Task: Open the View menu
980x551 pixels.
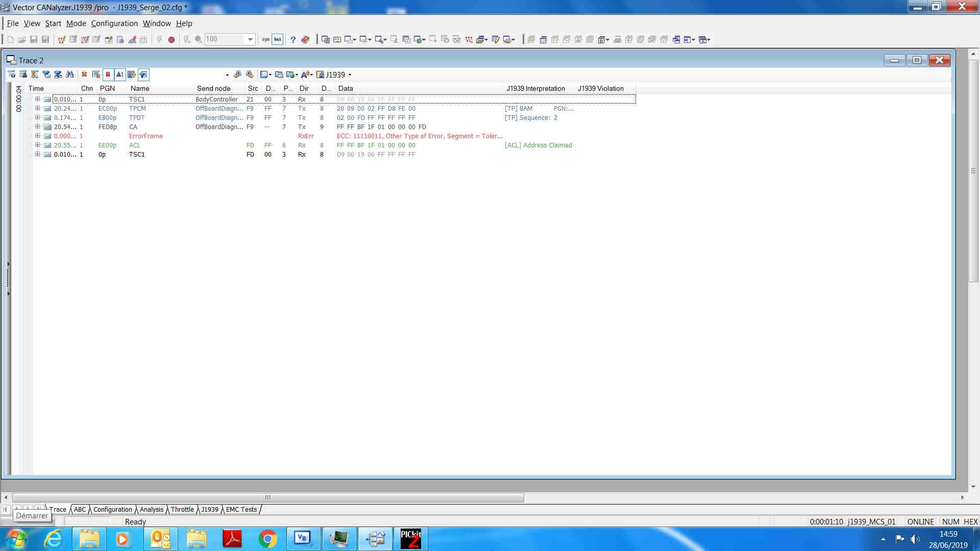Action: pos(32,23)
